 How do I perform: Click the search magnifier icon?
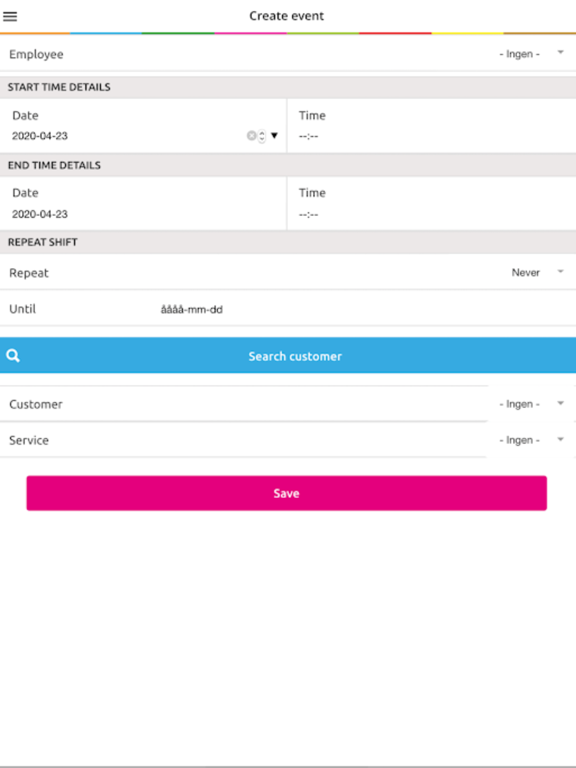coord(13,356)
